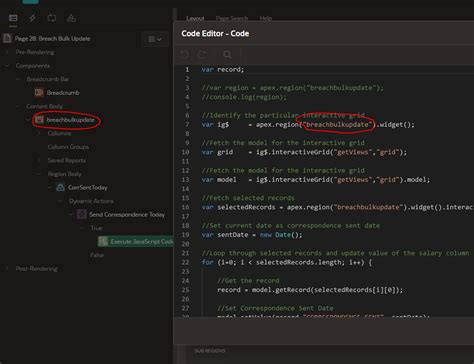The height and width of the screenshot is (364, 474).
Task: Select the Breadcrumb region icon
Action: click(x=39, y=92)
